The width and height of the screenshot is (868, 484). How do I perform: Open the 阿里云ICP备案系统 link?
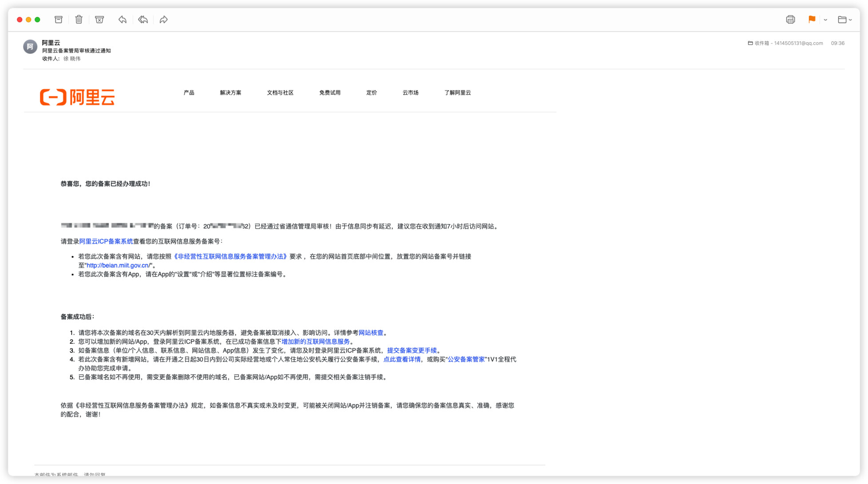point(106,241)
